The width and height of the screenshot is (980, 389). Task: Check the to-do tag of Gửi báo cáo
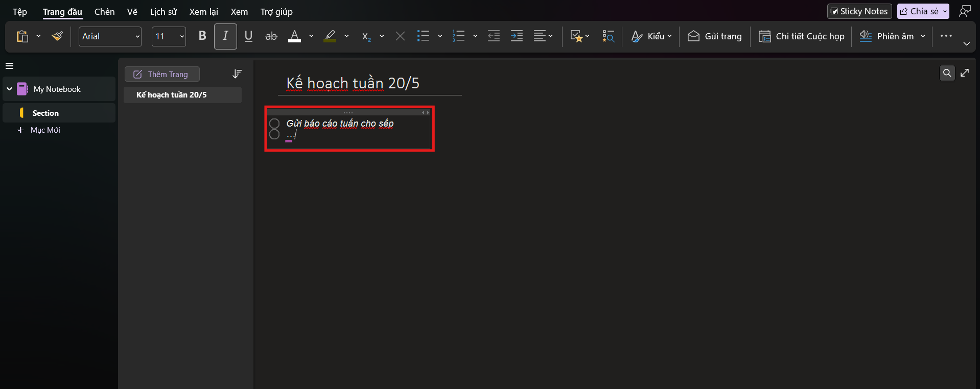tap(274, 124)
